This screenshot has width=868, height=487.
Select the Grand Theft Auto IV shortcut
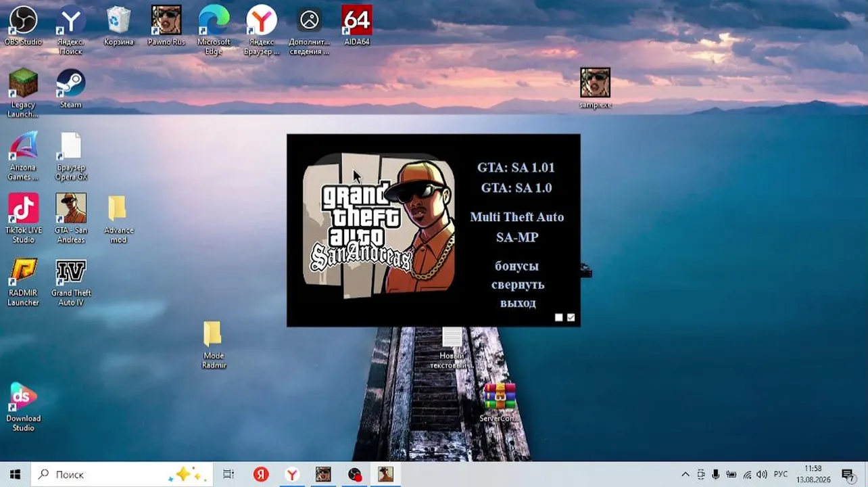[71, 282]
